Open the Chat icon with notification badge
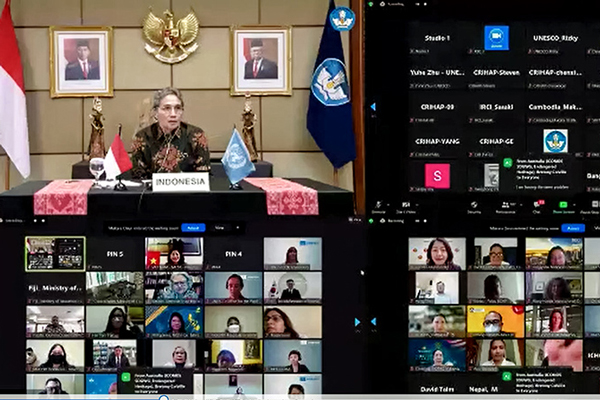Viewport: 600px width, 400px height. [x=535, y=206]
